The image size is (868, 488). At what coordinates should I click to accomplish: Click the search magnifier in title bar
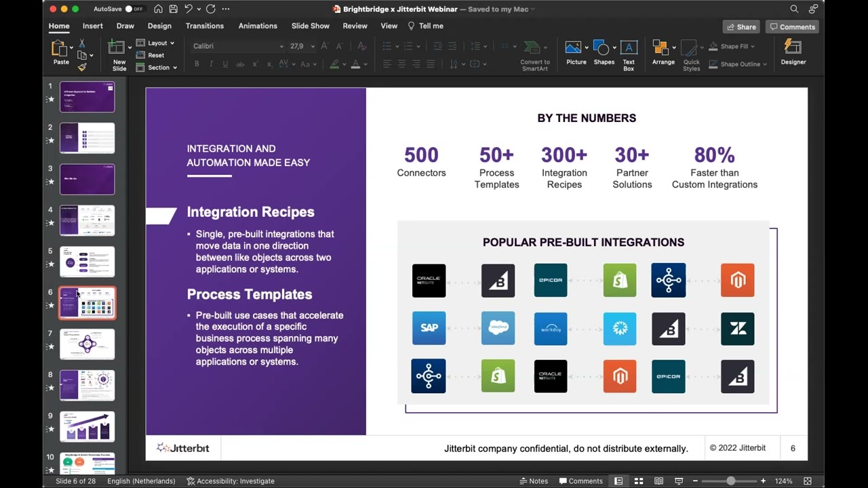tap(794, 9)
